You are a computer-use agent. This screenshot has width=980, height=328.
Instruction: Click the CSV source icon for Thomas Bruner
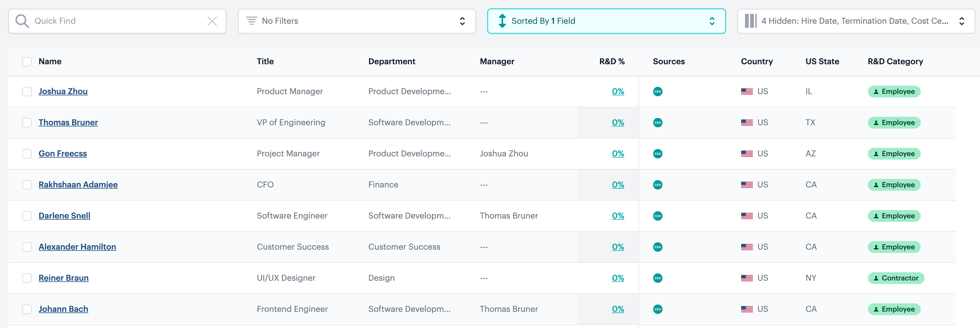[x=657, y=123]
